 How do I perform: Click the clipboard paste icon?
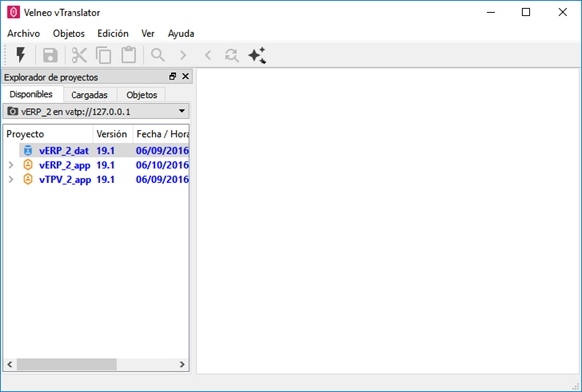pos(129,55)
